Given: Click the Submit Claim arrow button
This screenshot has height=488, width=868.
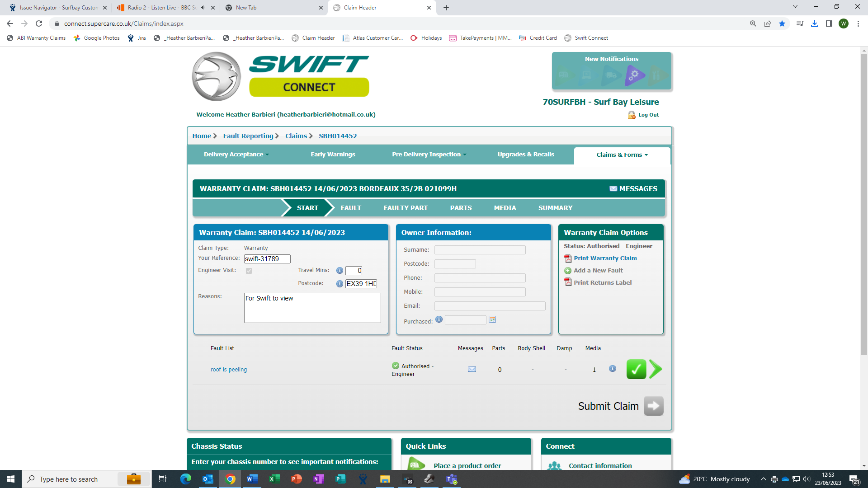Looking at the screenshot, I should (x=653, y=406).
